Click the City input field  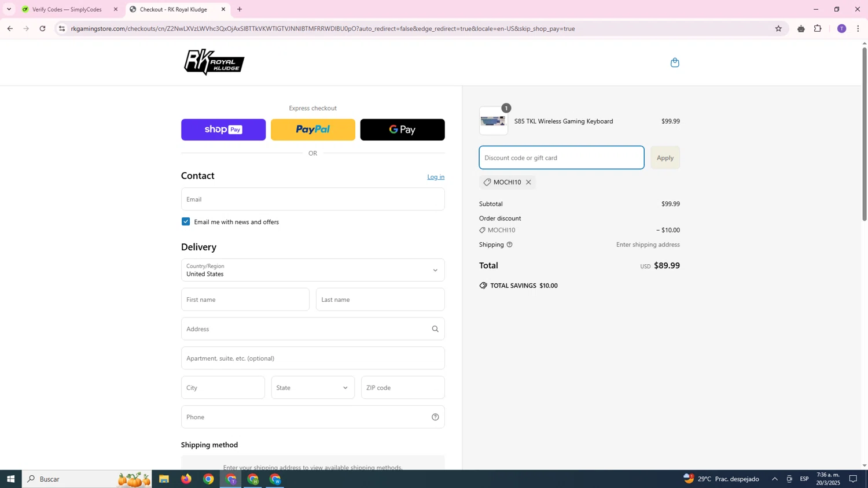(223, 387)
